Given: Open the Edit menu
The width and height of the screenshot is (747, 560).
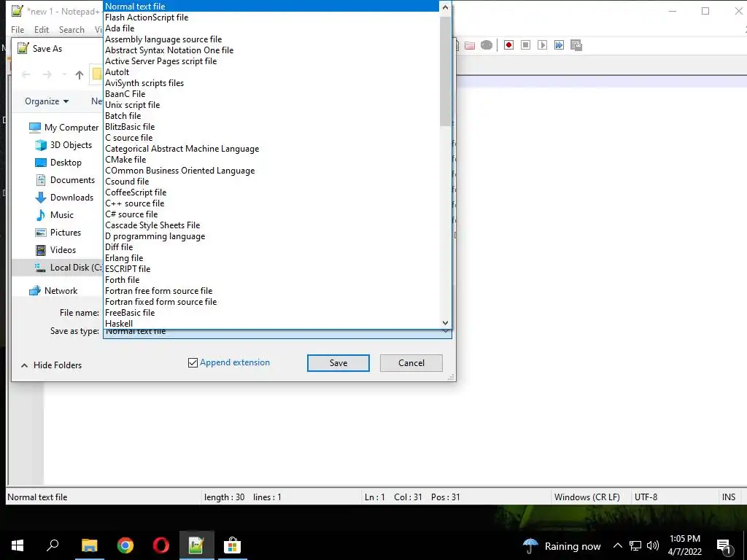Looking at the screenshot, I should tap(42, 29).
